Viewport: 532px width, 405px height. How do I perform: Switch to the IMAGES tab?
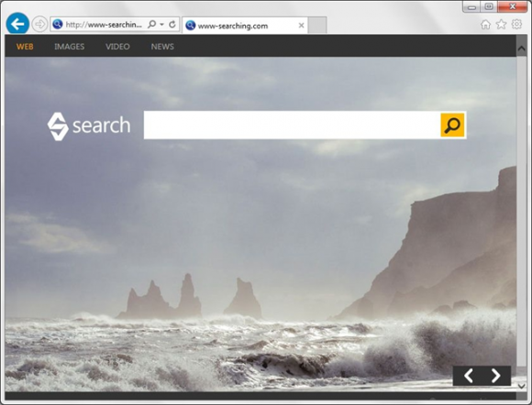coord(69,47)
